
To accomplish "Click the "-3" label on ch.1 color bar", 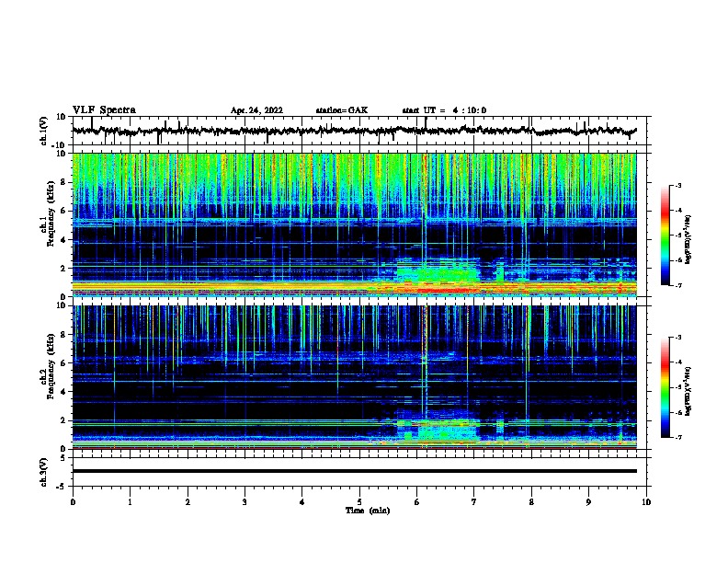I will pos(678,186).
